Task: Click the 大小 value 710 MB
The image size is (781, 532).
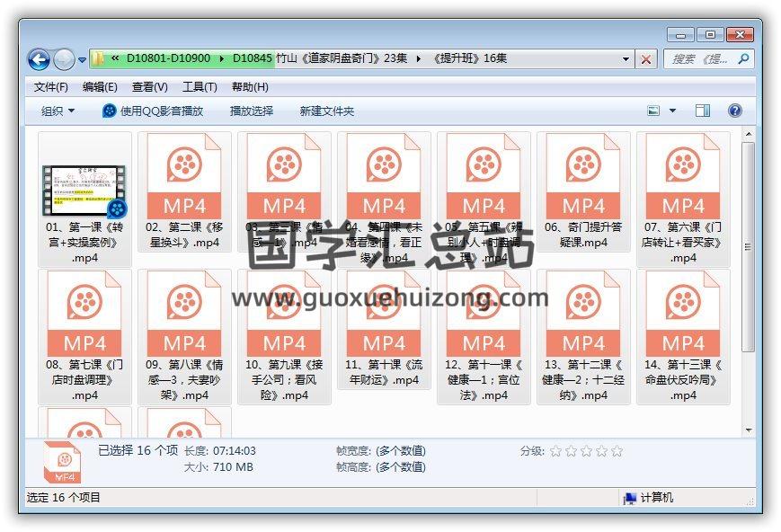Action: [x=233, y=466]
